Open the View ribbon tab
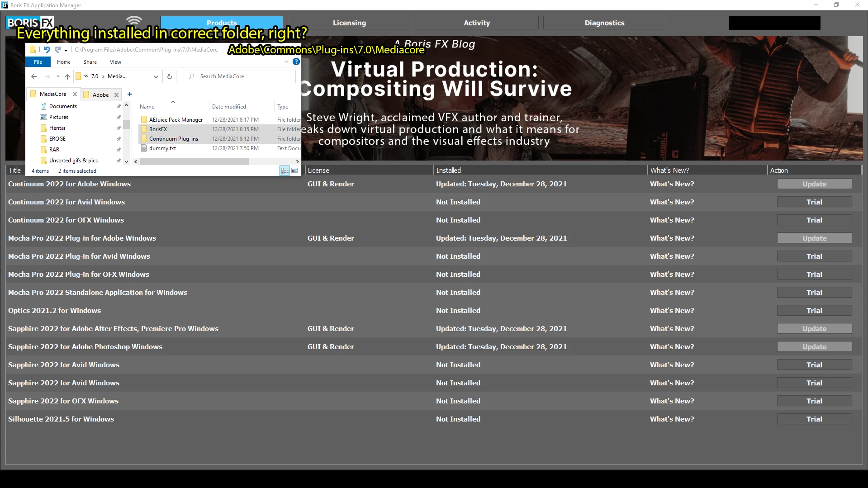The height and width of the screenshot is (488, 868). [x=115, y=62]
